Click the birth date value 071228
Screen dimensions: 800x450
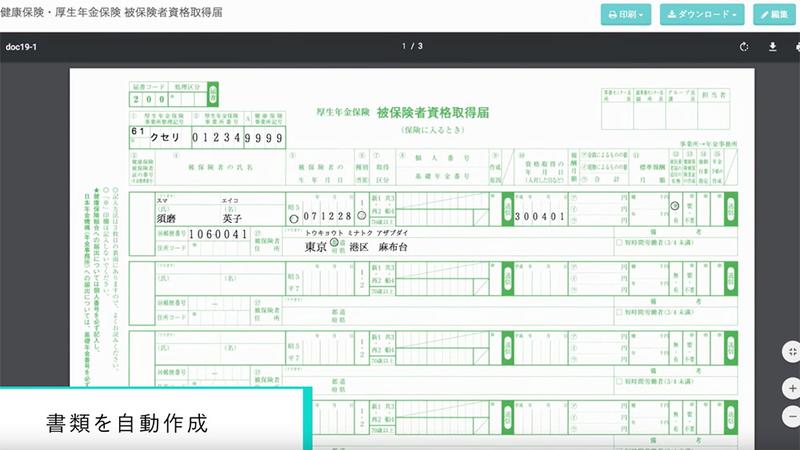328,216
